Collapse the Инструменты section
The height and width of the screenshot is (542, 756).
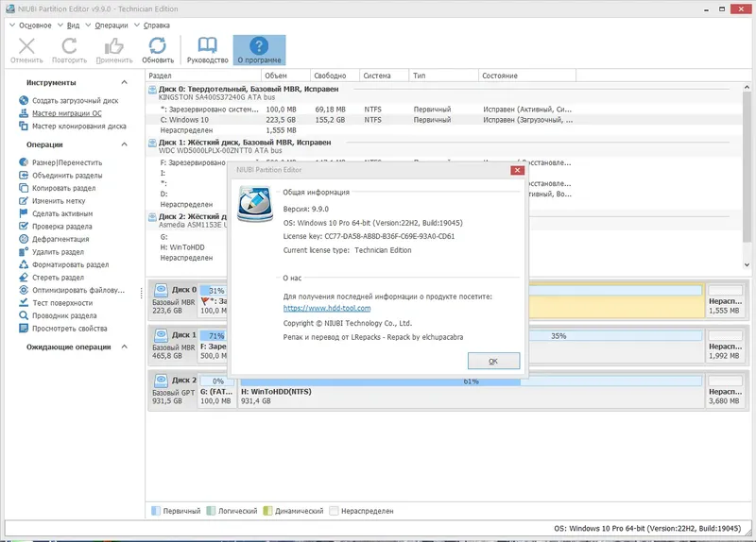click(125, 82)
